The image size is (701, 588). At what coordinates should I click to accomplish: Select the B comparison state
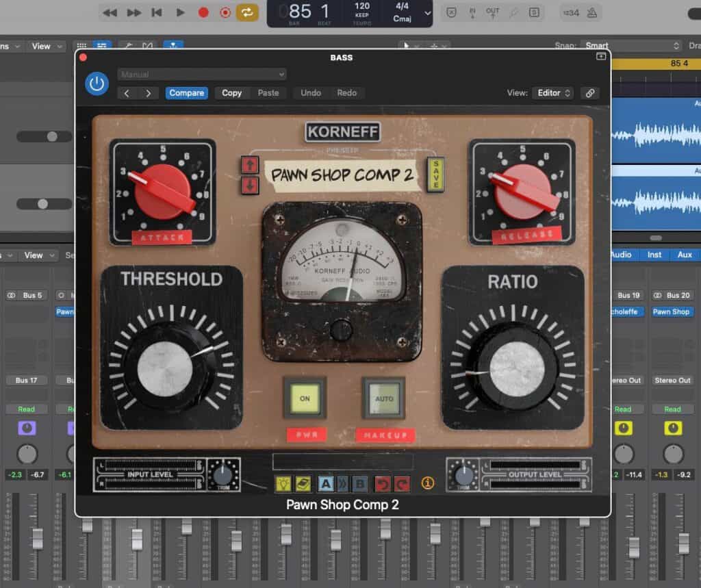coord(359,483)
